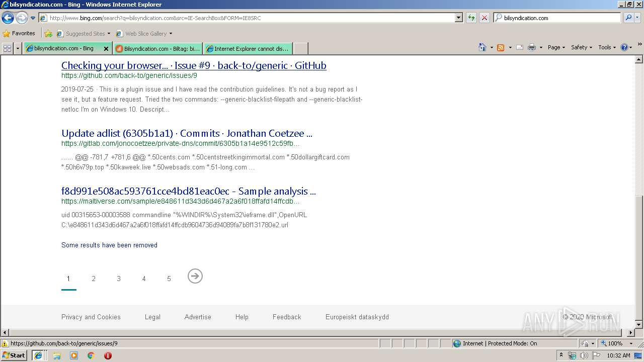Open the recent pages dropdown arrow
644x362 pixels.
(33, 18)
